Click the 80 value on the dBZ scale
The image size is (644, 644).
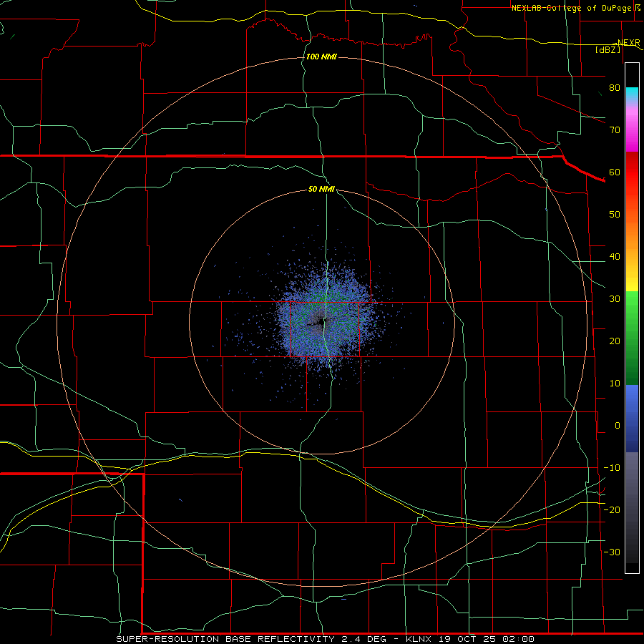(615, 88)
